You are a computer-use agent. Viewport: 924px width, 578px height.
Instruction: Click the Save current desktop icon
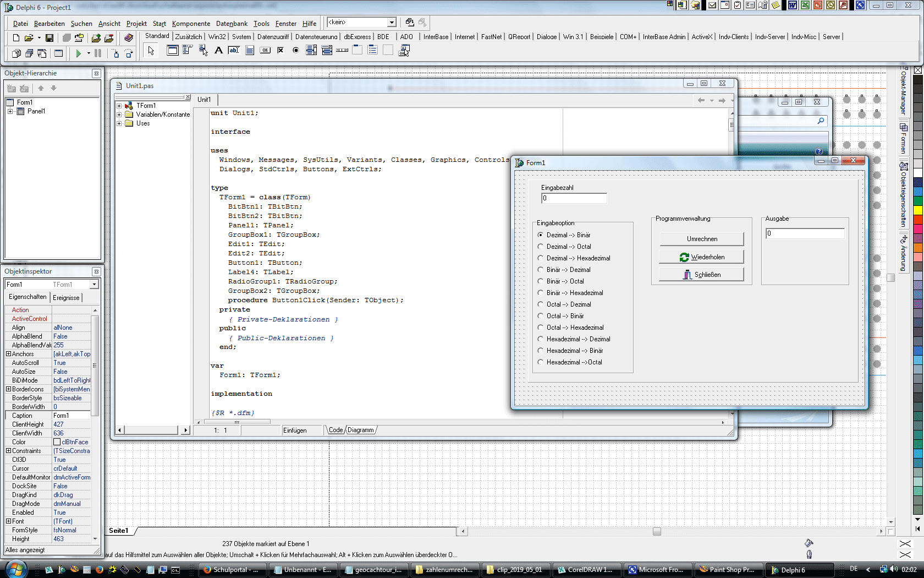[410, 22]
